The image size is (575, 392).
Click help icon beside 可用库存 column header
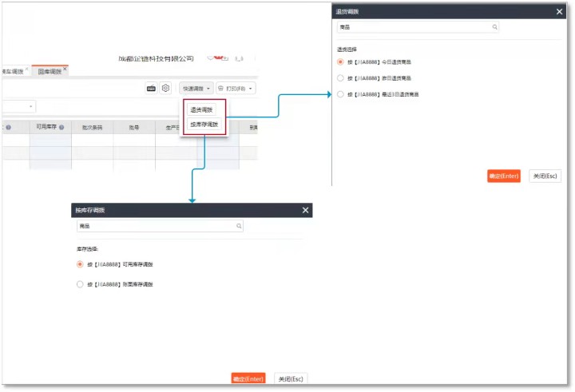61,127
